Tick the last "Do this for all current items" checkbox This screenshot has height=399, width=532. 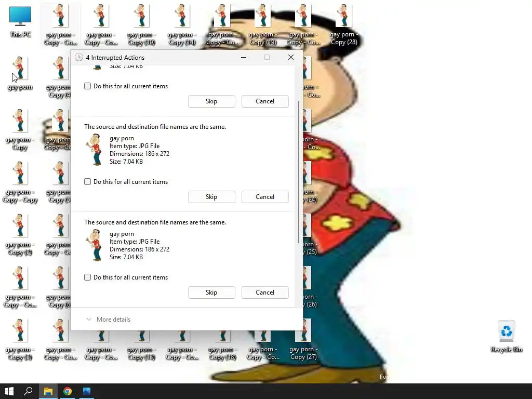[x=87, y=277]
